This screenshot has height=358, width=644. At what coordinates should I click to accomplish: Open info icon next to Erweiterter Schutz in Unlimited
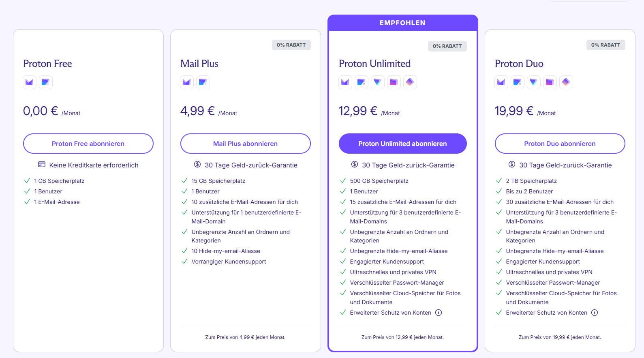click(439, 313)
